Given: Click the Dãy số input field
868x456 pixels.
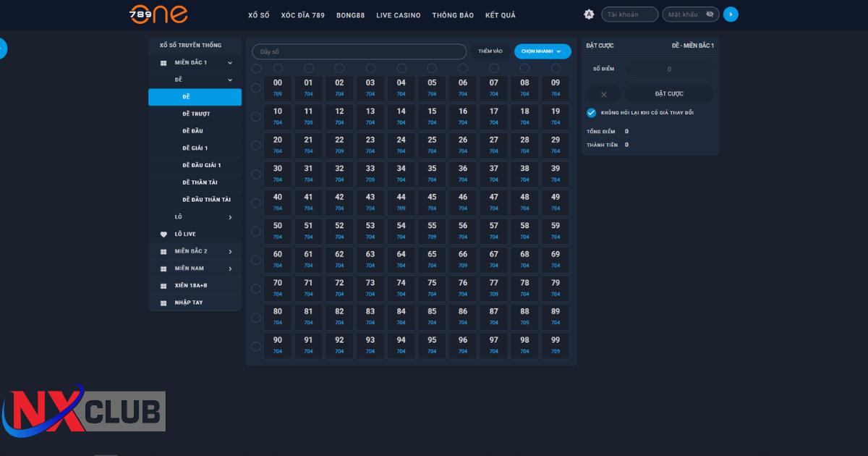Looking at the screenshot, I should point(359,52).
